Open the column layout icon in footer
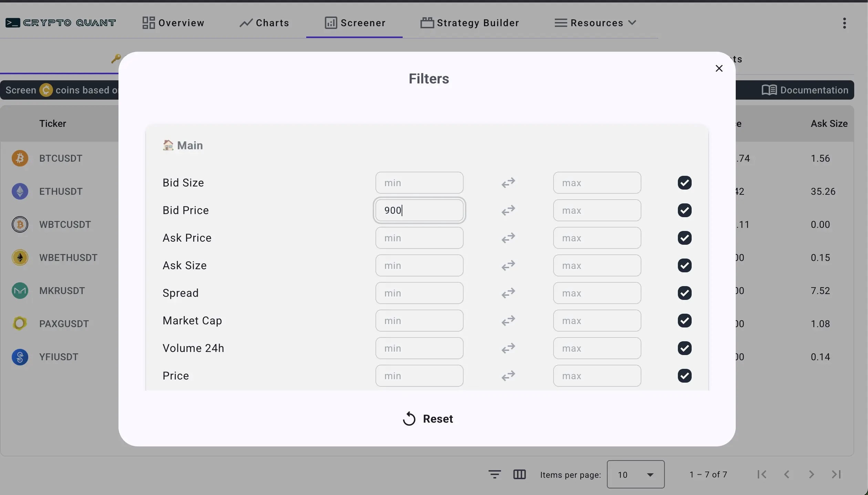 519,475
